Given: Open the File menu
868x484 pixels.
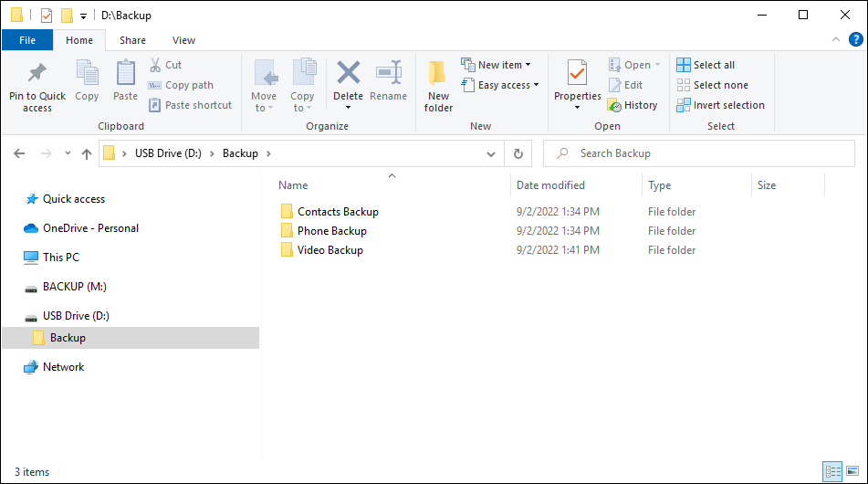Looking at the screenshot, I should (27, 40).
